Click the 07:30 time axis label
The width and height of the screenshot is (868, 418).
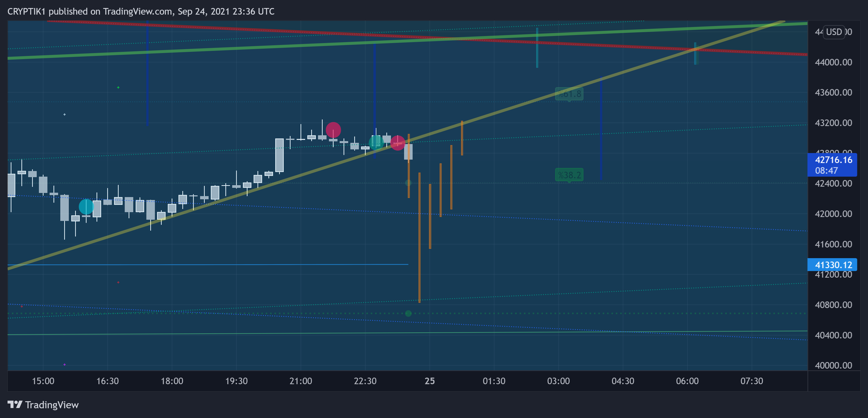coord(751,381)
